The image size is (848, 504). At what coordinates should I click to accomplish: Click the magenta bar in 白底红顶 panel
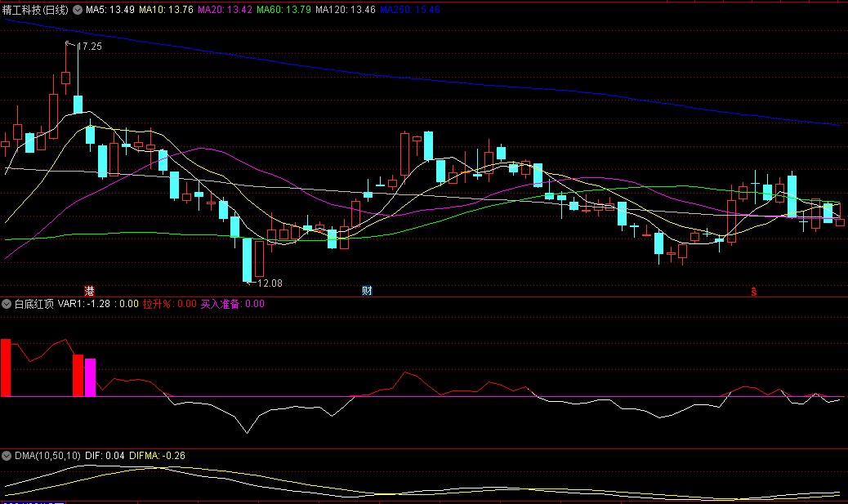91,377
